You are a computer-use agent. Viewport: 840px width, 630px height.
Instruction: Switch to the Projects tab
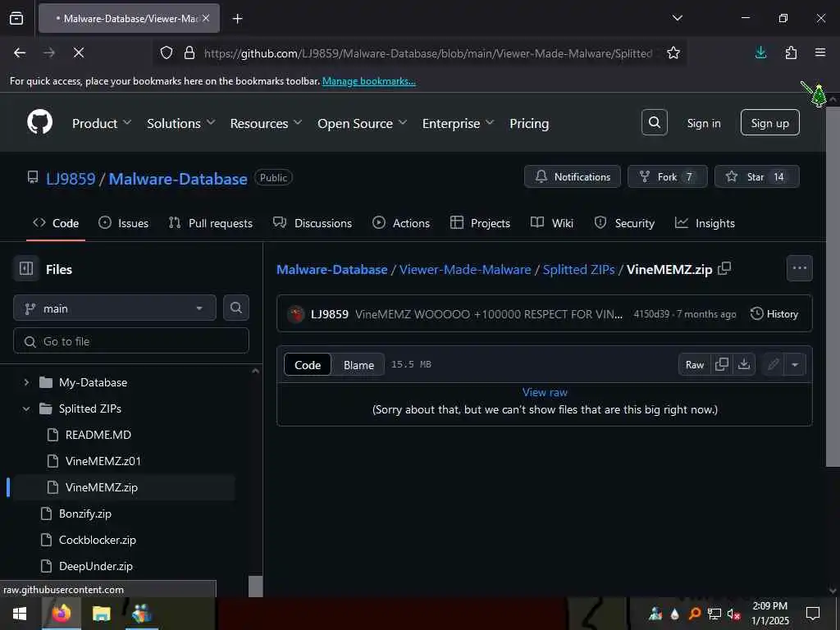[x=480, y=223]
